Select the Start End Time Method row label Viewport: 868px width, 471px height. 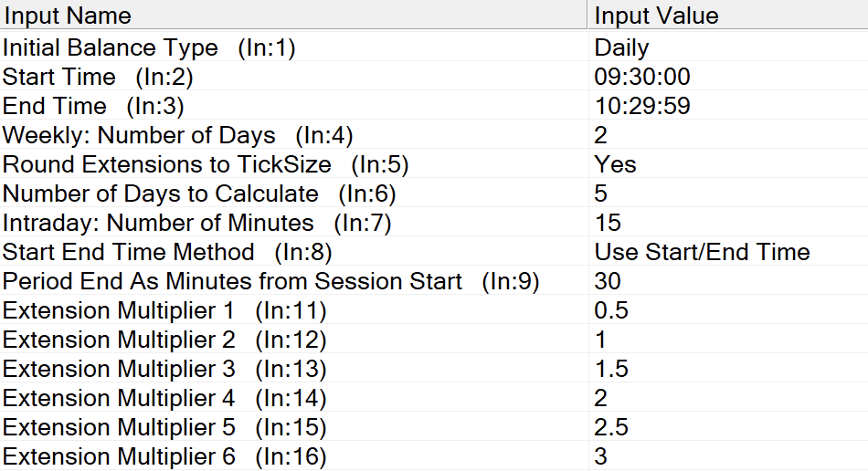[x=129, y=252]
